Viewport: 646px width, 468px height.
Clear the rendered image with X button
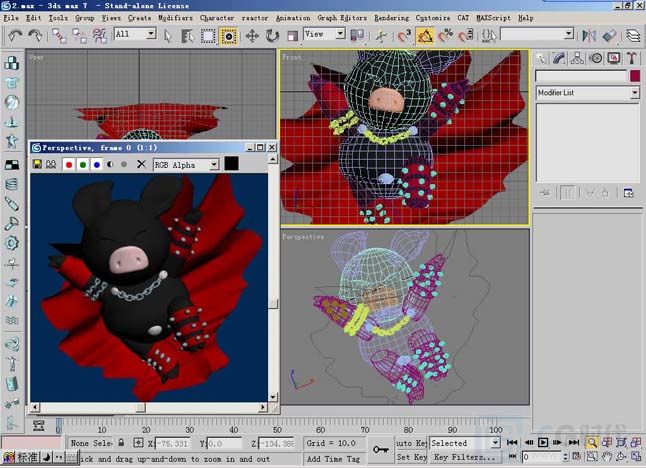[x=141, y=164]
